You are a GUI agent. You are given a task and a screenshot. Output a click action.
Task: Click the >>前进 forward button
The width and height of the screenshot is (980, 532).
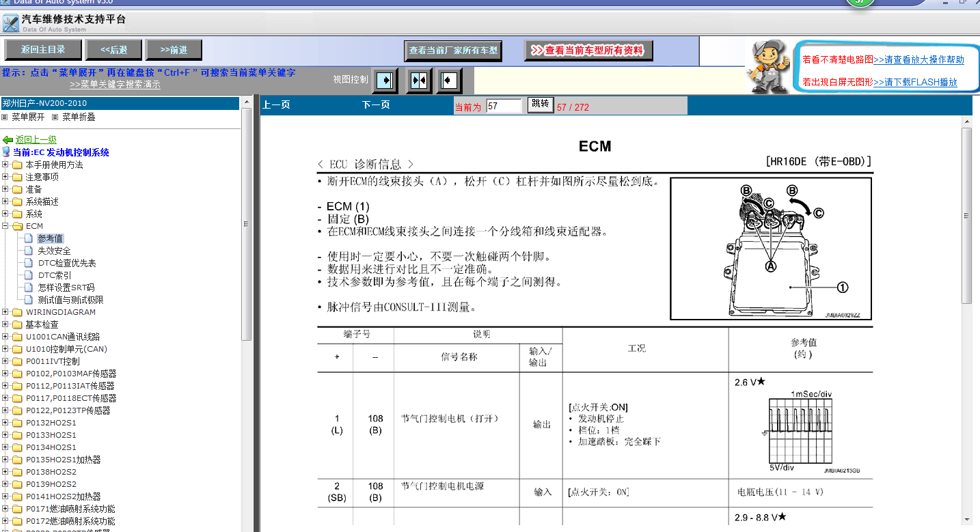point(174,49)
